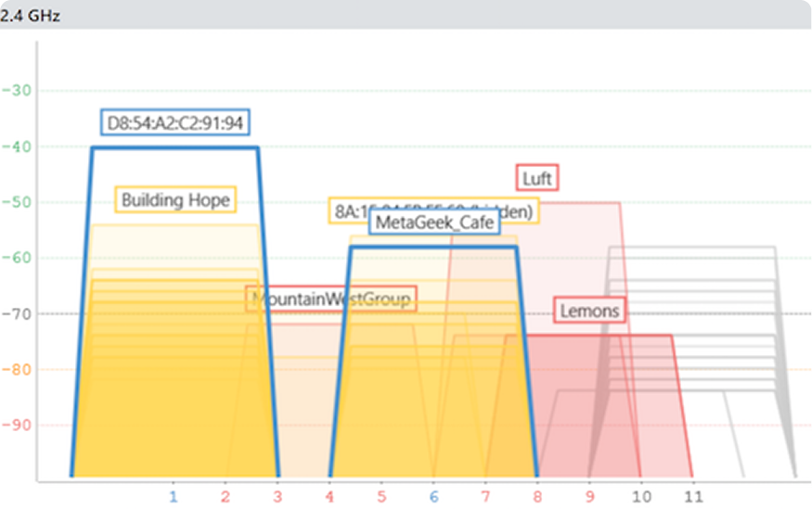
Task: Click the -30 dBm axis label
Action: coord(18,91)
